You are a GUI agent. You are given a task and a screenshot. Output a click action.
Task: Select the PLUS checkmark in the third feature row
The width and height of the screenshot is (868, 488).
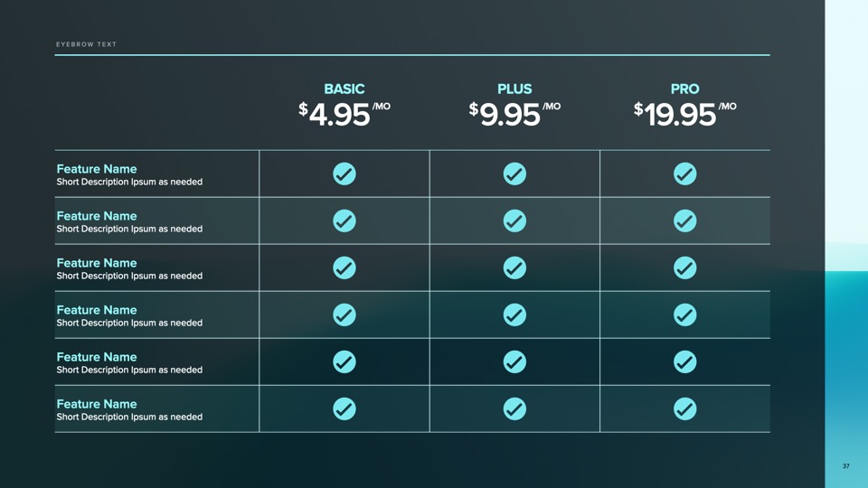coord(514,267)
